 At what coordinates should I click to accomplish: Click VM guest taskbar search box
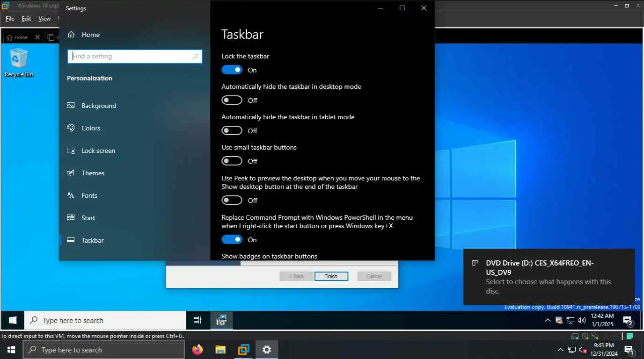pyautogui.click(x=105, y=320)
